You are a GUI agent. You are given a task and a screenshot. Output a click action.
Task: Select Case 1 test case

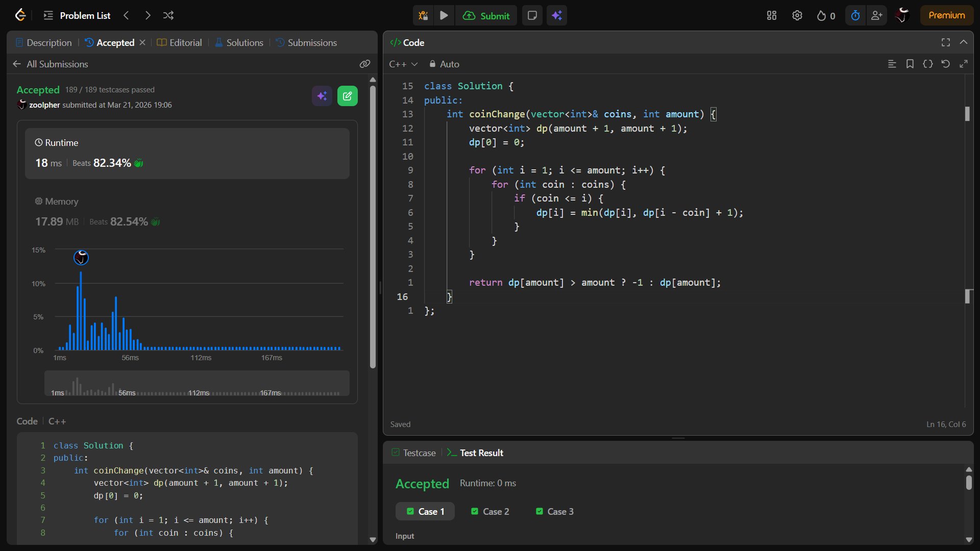click(425, 511)
